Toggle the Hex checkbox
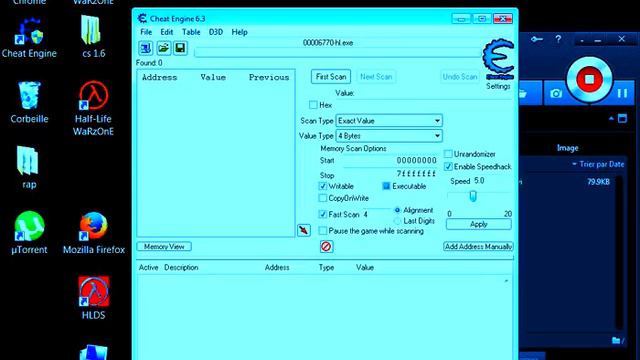The height and width of the screenshot is (360, 640). (313, 105)
